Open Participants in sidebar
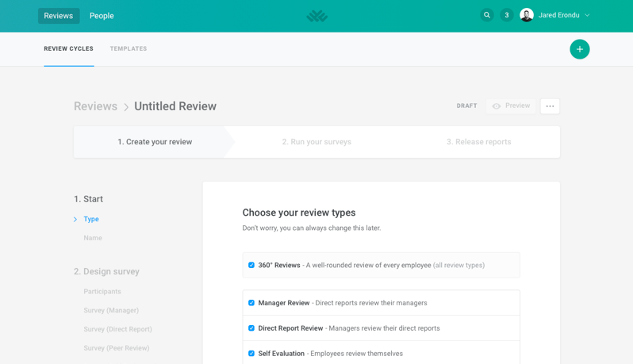This screenshot has width=633, height=364. [x=102, y=291]
